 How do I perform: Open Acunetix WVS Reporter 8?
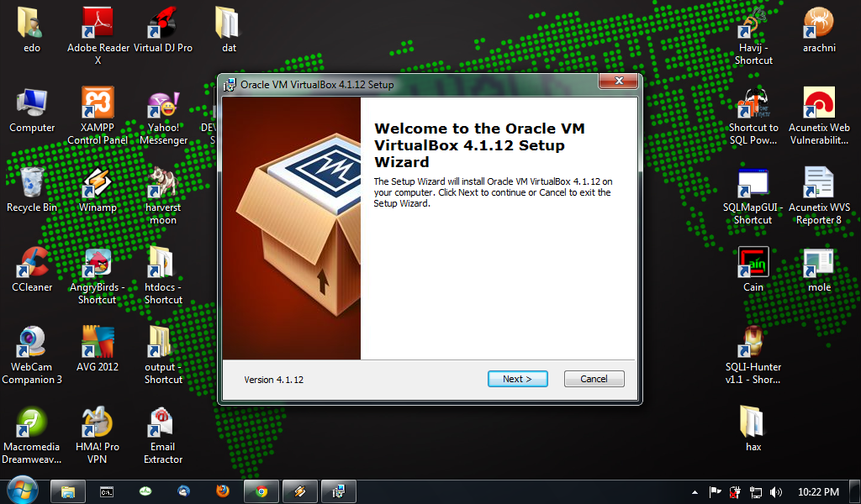click(x=819, y=197)
